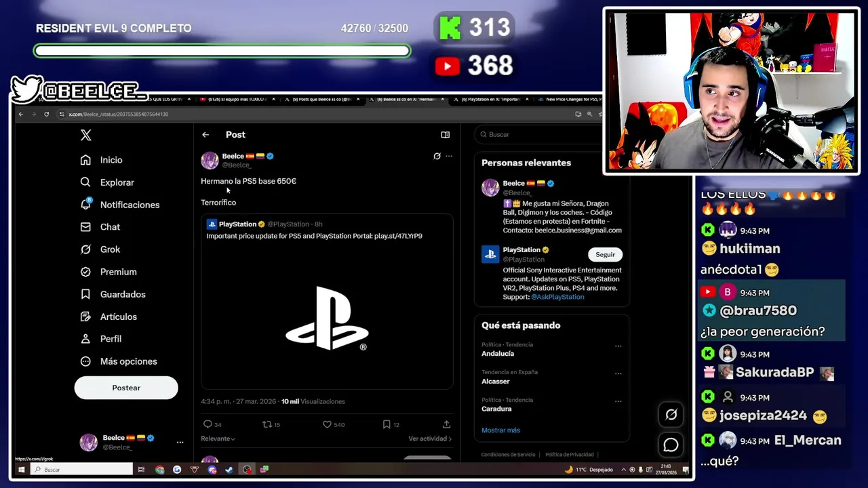The width and height of the screenshot is (868, 488).
Task: Open Explorar in the sidebar
Action: click(x=107, y=182)
